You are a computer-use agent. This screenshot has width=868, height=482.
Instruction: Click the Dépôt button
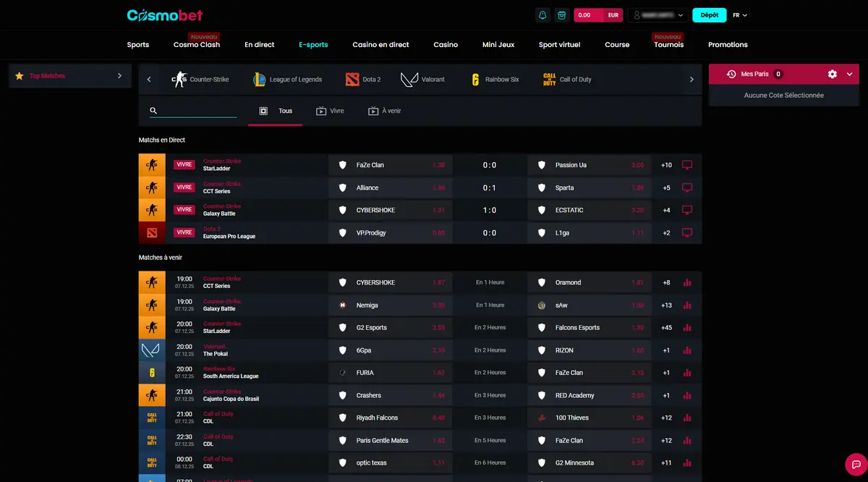point(709,14)
